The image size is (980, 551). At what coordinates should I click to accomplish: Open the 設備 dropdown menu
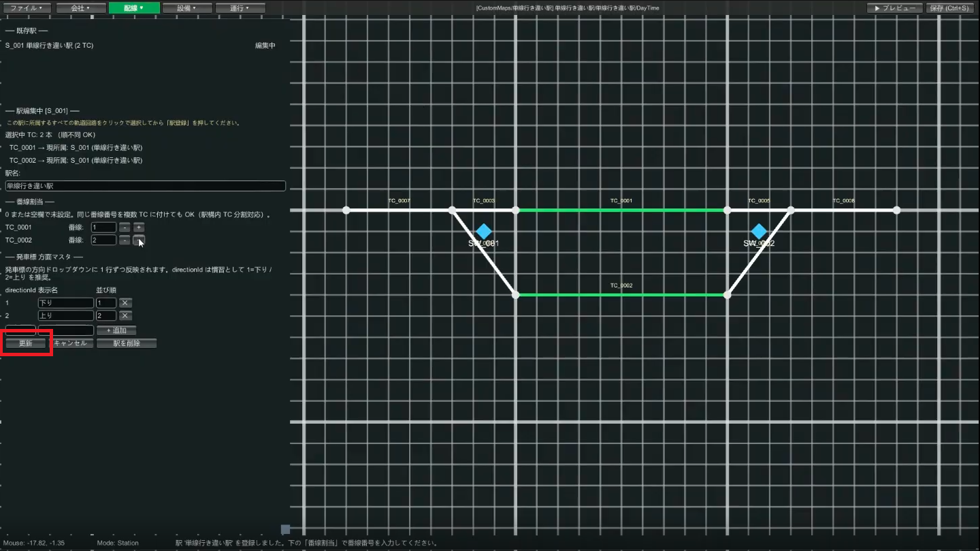point(186,8)
